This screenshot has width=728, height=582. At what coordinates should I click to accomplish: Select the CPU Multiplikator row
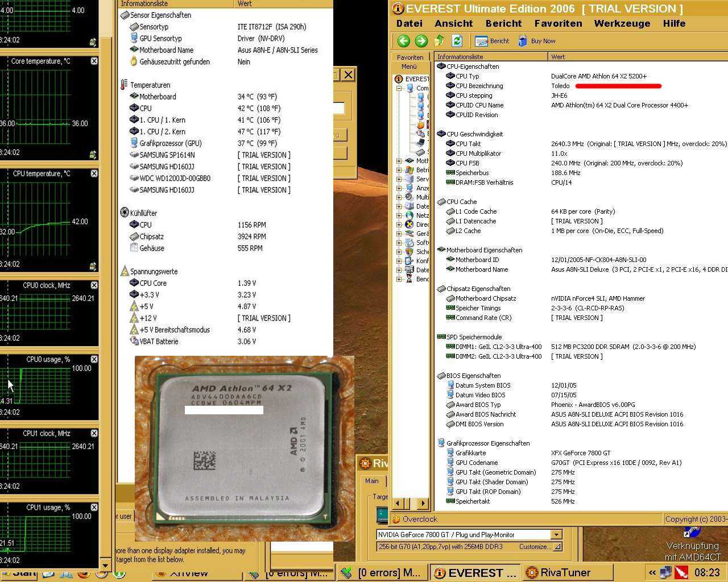pyautogui.click(x=581, y=153)
